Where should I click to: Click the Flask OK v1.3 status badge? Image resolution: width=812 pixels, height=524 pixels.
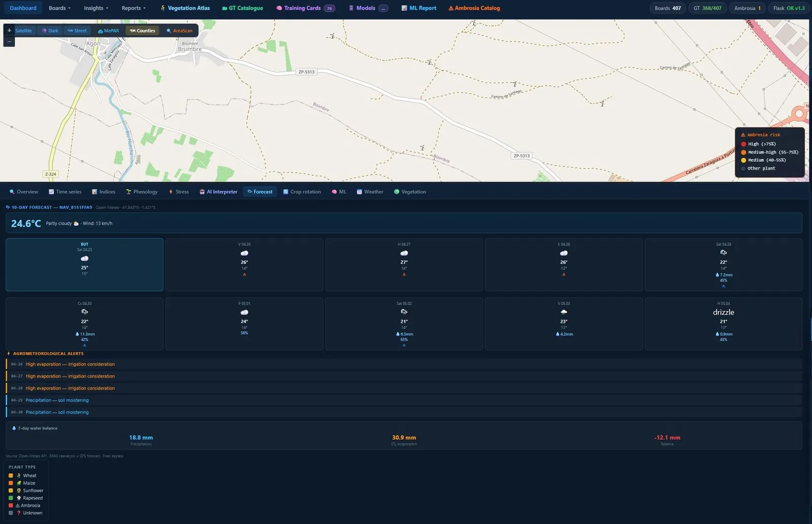789,8
